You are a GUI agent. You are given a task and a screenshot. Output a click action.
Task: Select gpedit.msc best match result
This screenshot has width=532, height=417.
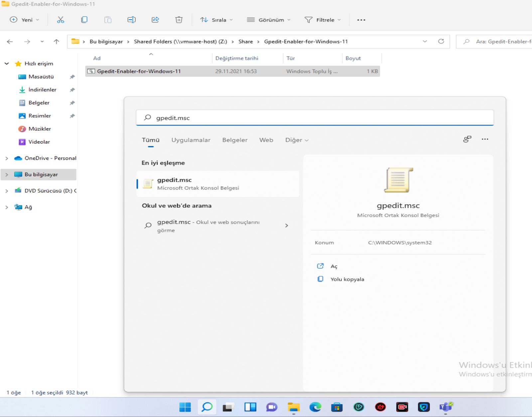tap(218, 184)
